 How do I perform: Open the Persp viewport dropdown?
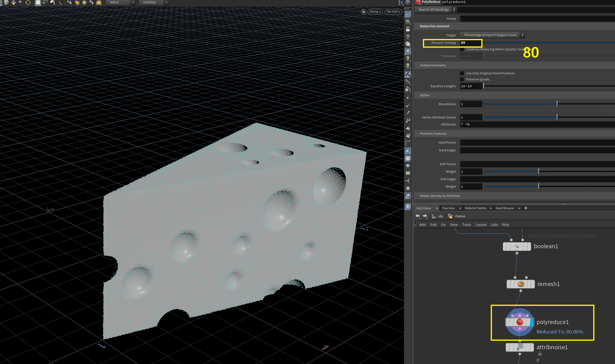click(375, 12)
